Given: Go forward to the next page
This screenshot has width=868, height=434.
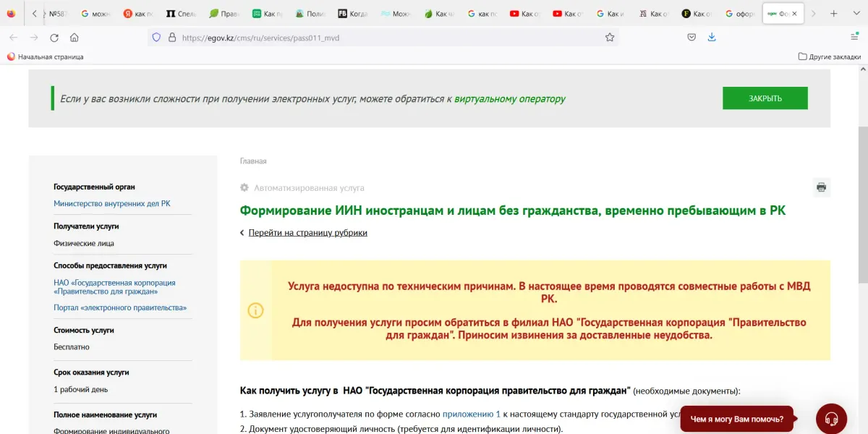Looking at the screenshot, I should (x=33, y=38).
